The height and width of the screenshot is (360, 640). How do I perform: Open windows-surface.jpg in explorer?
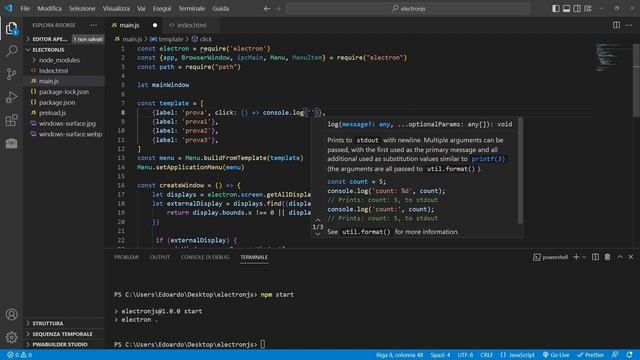(64, 123)
